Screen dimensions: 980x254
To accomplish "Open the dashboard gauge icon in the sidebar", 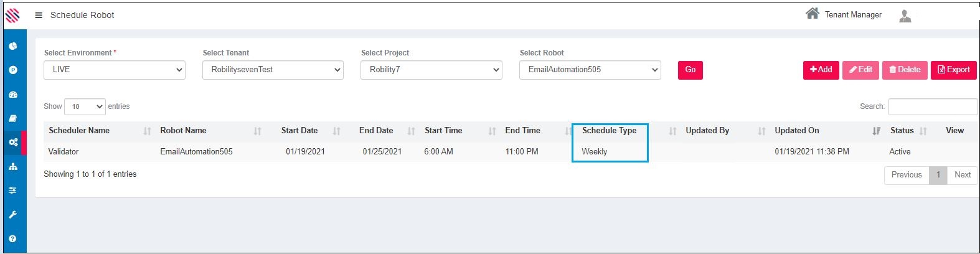I will (x=13, y=95).
